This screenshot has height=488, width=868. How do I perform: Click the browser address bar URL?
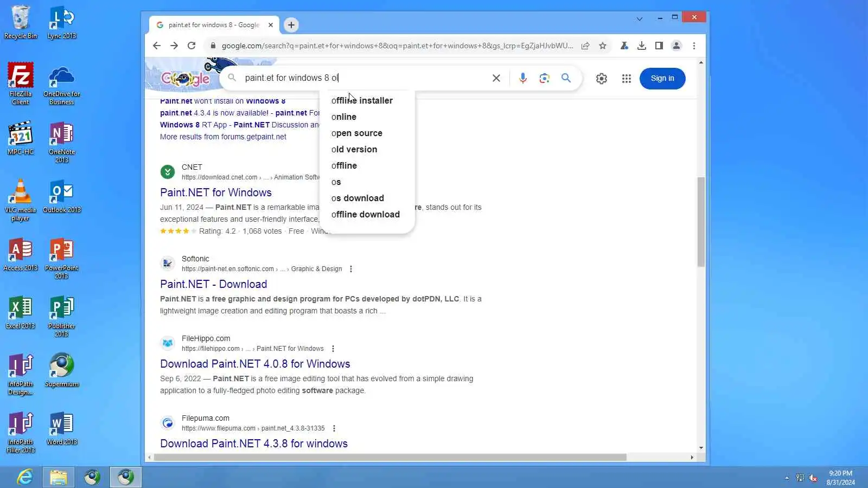(x=397, y=46)
